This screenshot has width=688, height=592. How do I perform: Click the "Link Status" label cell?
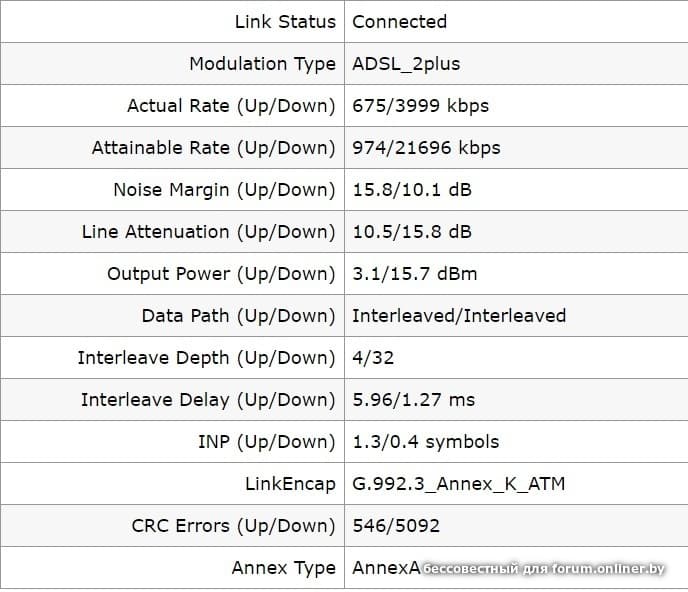(285, 21)
